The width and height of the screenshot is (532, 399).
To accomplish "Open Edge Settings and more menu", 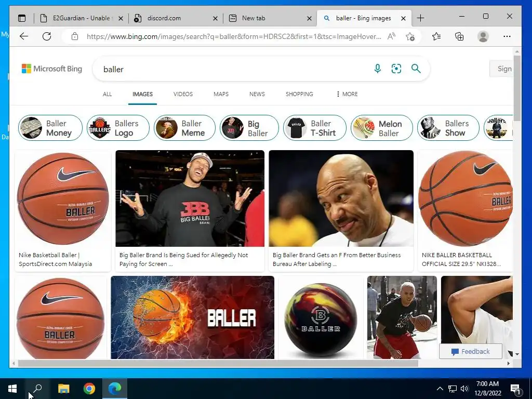I will pyautogui.click(x=507, y=36).
